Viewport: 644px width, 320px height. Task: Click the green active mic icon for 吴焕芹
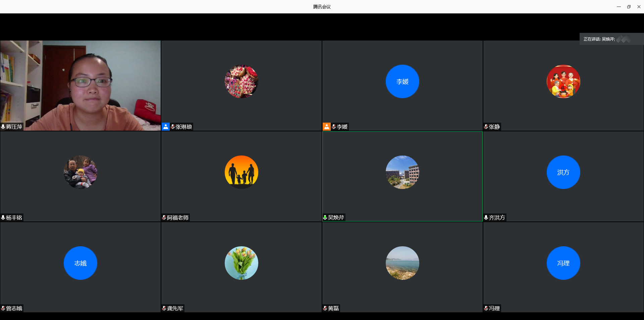coord(325,217)
